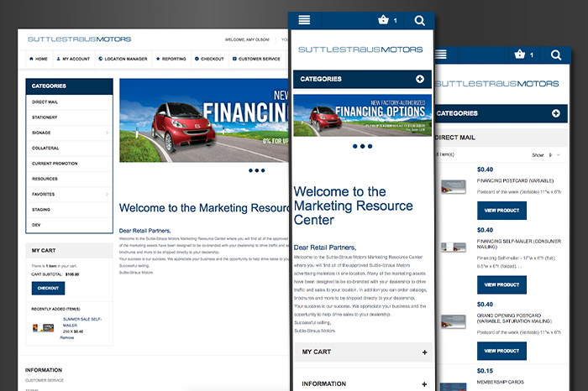Expand the Favorites category arrow in the desktop sidebar
The height and width of the screenshot is (391, 588).
point(107,194)
